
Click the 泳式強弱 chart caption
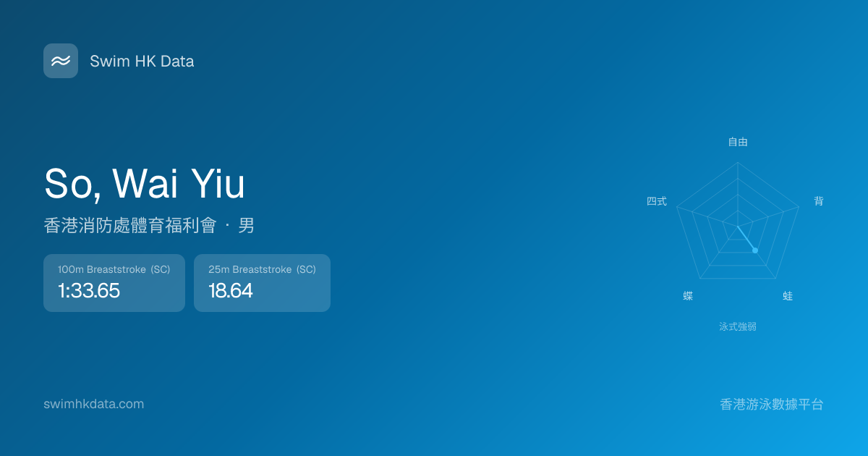pyautogui.click(x=738, y=326)
